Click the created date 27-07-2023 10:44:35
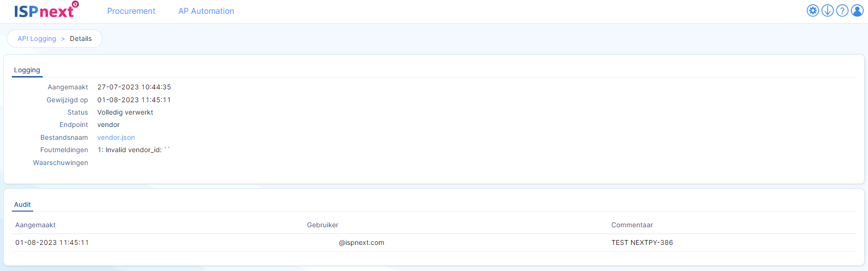Screen dimensions: 868x271 tap(134, 87)
